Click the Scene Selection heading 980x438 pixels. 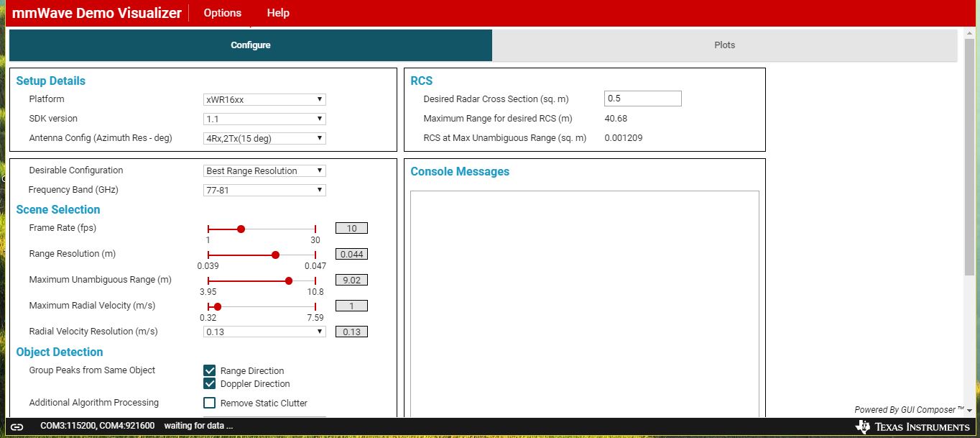(58, 209)
